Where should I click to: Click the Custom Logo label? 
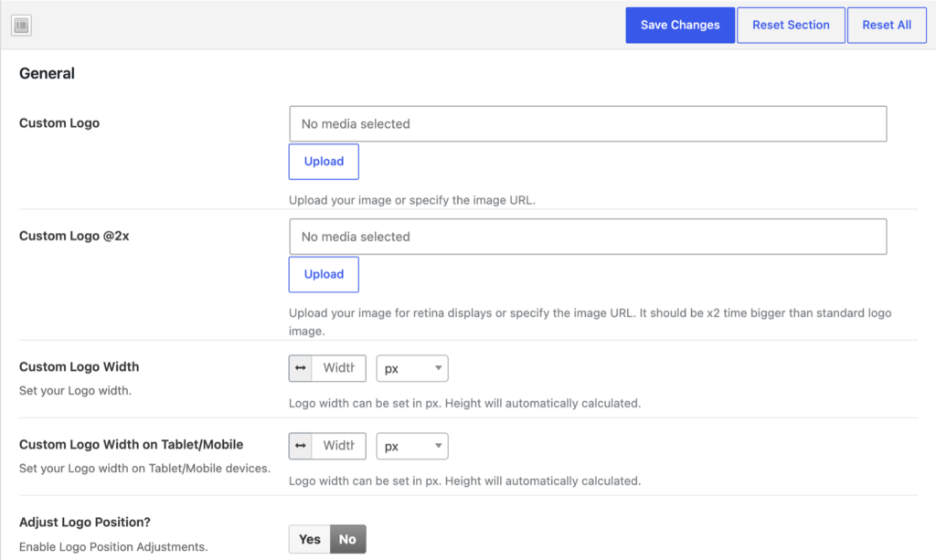(59, 122)
